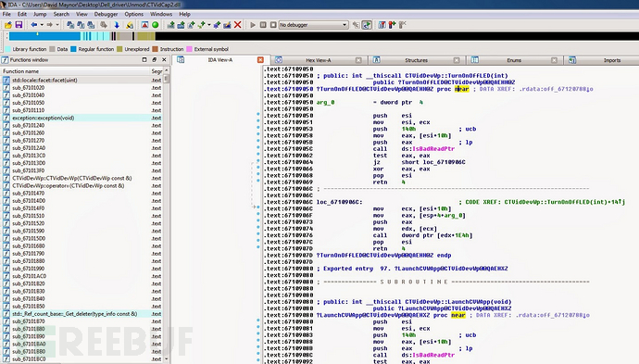Screen dimensions: 639x364
Task: Open the Help menu
Action: (184, 14)
